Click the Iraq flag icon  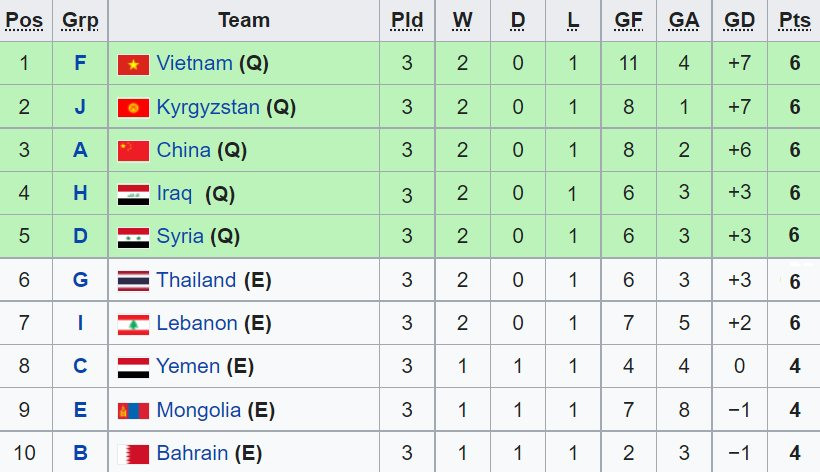click(133, 193)
